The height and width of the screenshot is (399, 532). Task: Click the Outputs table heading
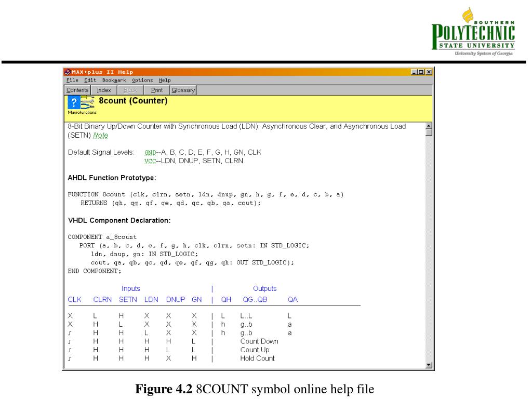[265, 288]
